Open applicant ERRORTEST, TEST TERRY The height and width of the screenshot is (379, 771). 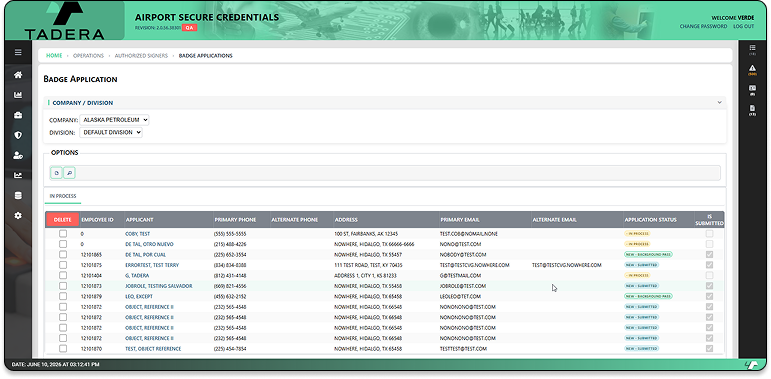[x=152, y=265]
